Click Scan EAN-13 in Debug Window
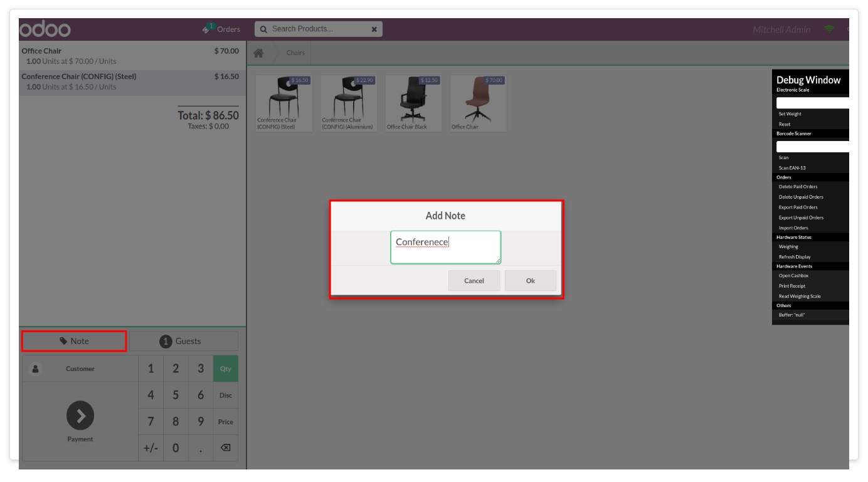868x482 pixels. point(792,168)
